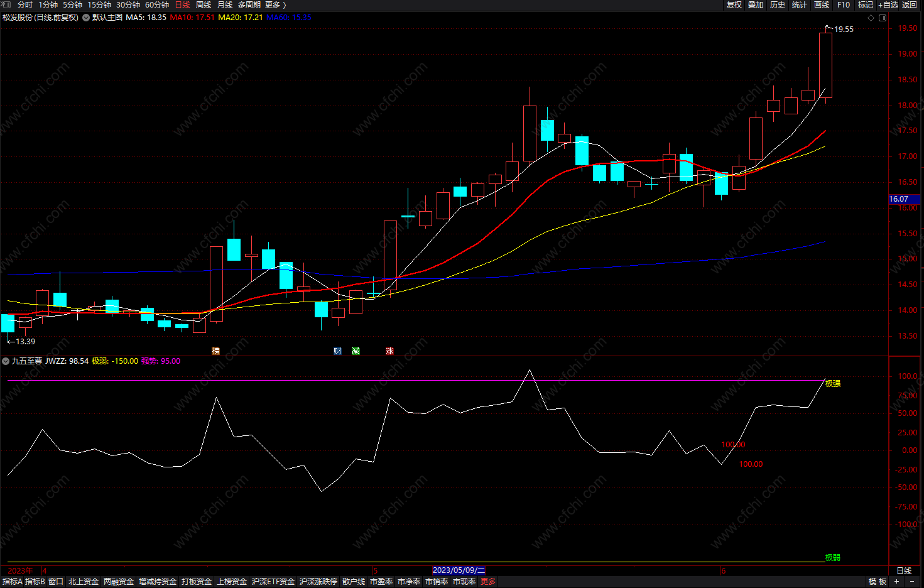Click the 默认主图 main chart label
This screenshot has width=924, height=588.
107,18
